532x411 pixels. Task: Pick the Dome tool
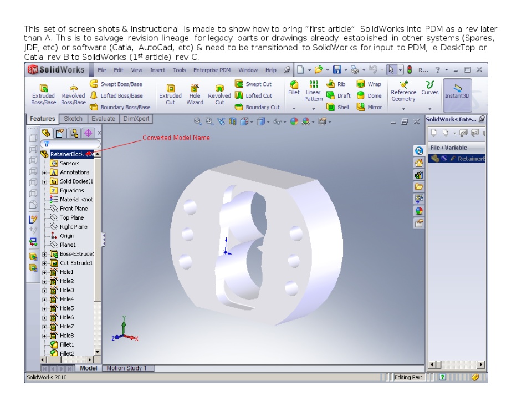click(x=369, y=95)
